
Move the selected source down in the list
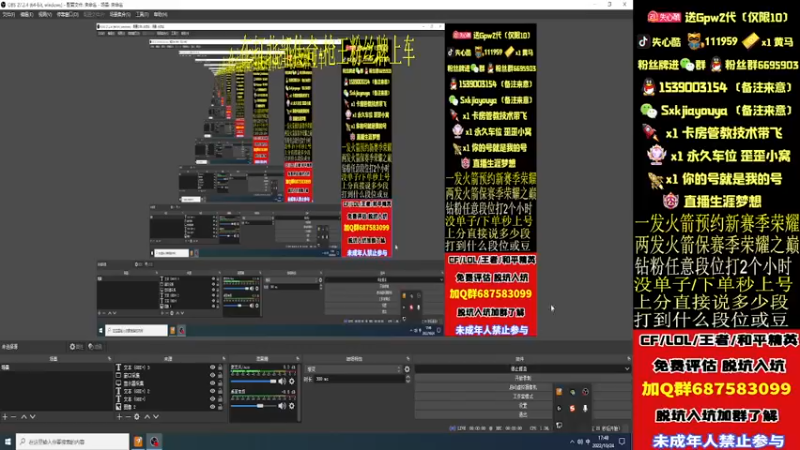tap(156, 417)
